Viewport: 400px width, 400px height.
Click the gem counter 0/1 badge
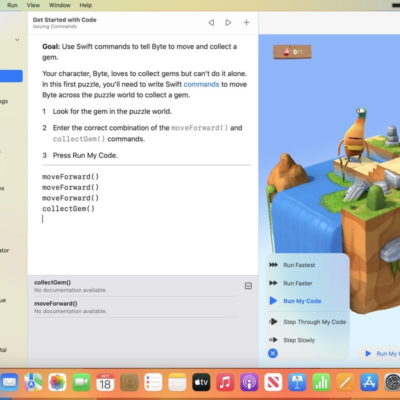tap(293, 52)
